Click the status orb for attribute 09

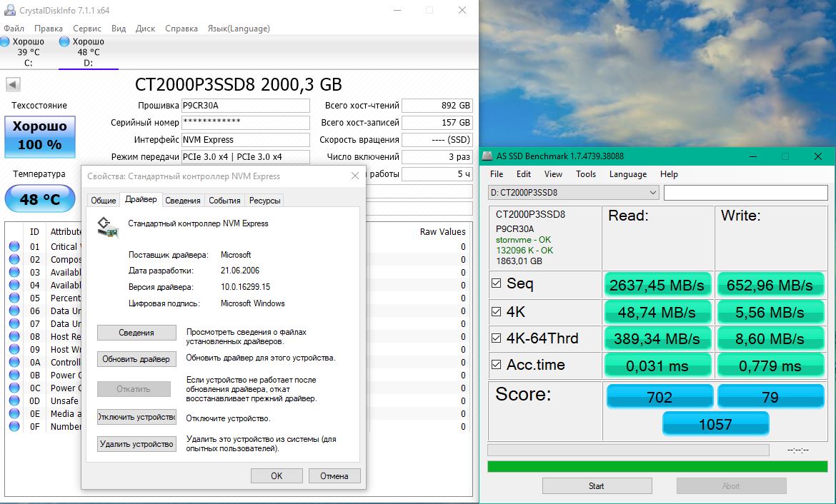[x=14, y=349]
